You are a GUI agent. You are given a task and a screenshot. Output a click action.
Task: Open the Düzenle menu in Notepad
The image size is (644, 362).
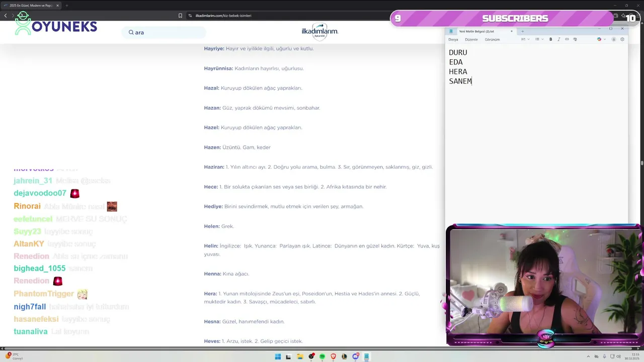pyautogui.click(x=471, y=39)
